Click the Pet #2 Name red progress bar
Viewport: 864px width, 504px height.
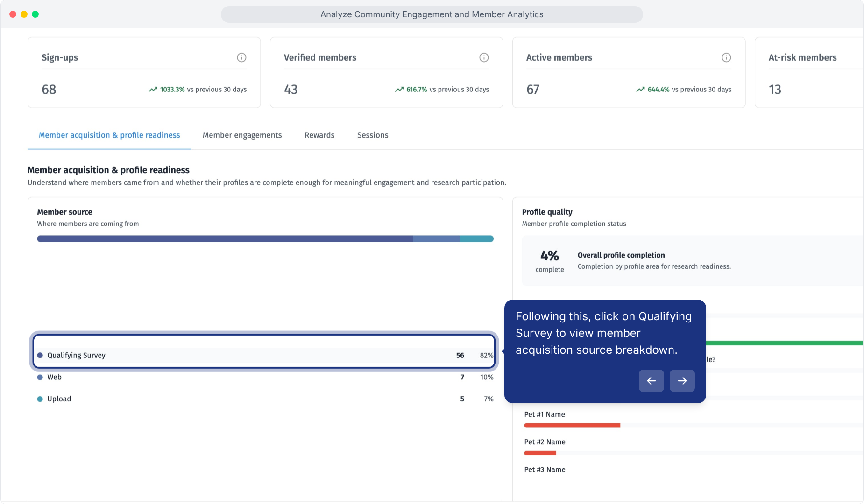(540, 453)
